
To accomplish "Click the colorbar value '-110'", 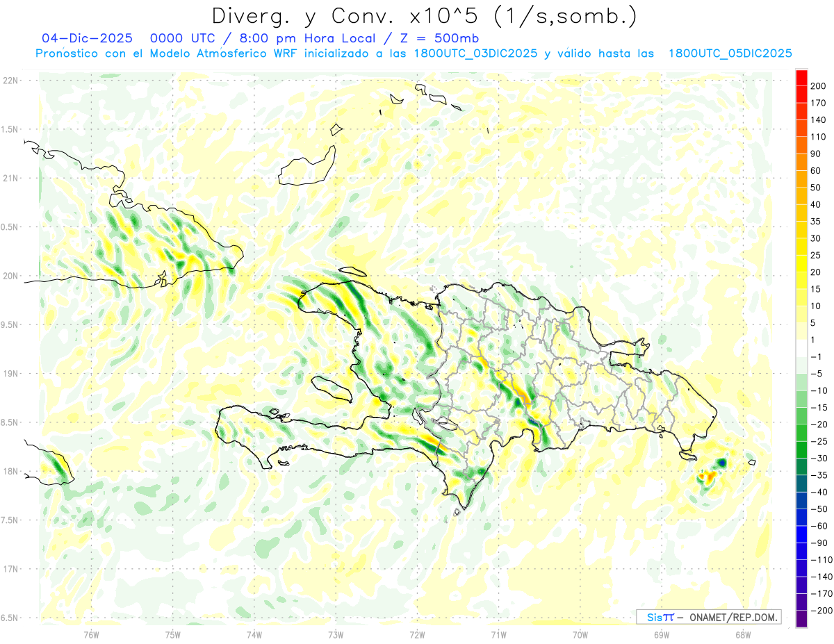I will click(821, 560).
